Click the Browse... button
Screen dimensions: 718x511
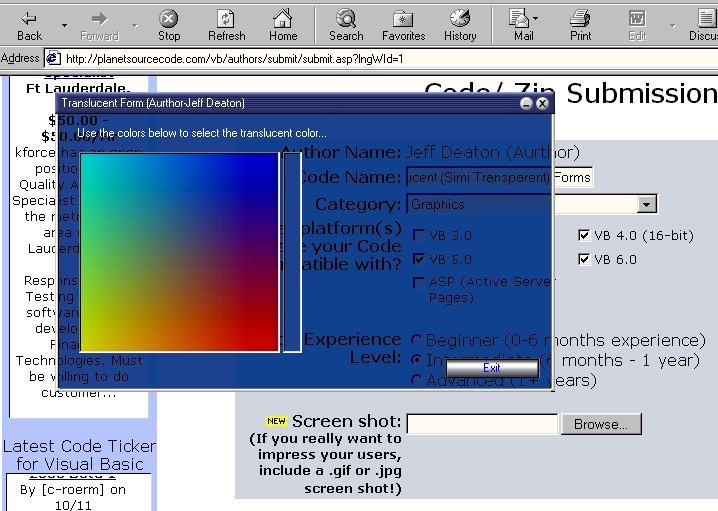click(601, 424)
